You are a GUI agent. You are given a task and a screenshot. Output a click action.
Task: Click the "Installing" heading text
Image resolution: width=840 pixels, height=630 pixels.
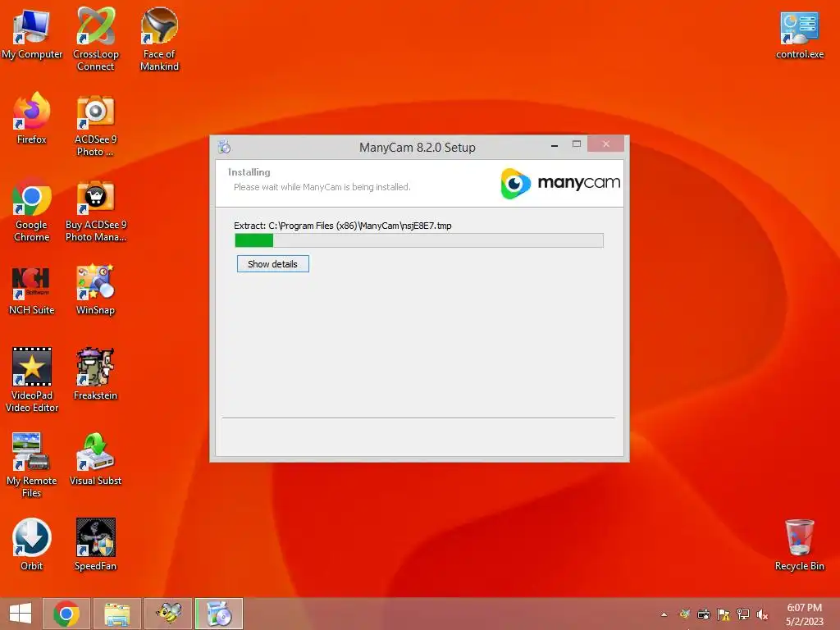[x=249, y=172]
